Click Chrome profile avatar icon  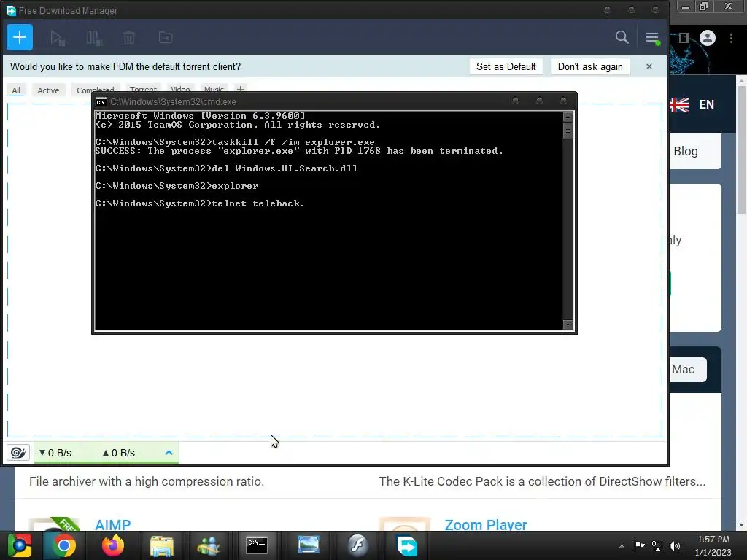tap(708, 38)
